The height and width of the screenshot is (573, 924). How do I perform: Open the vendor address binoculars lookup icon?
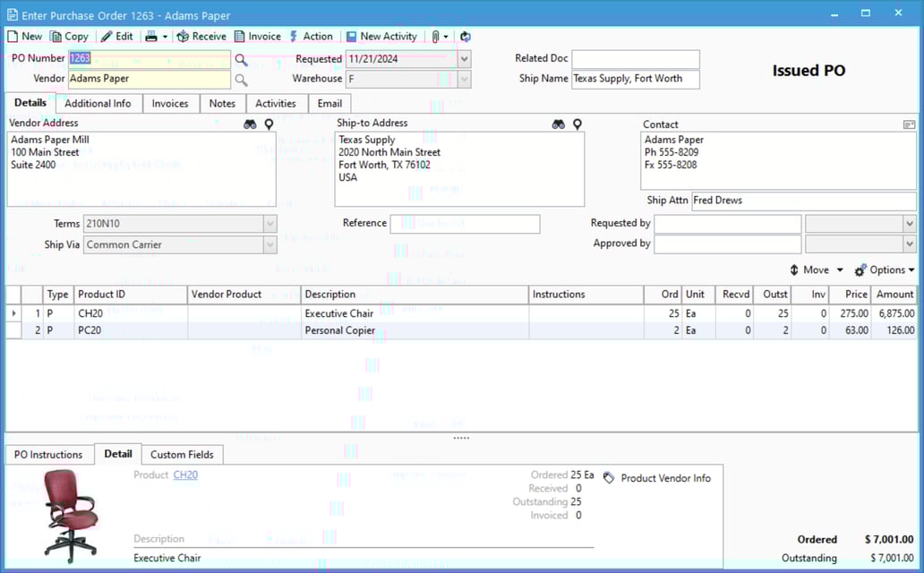250,124
